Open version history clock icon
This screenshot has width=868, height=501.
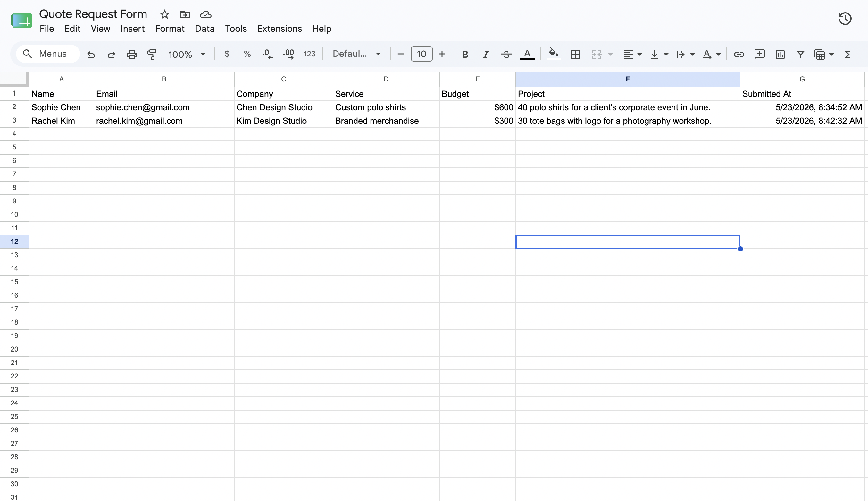click(845, 18)
